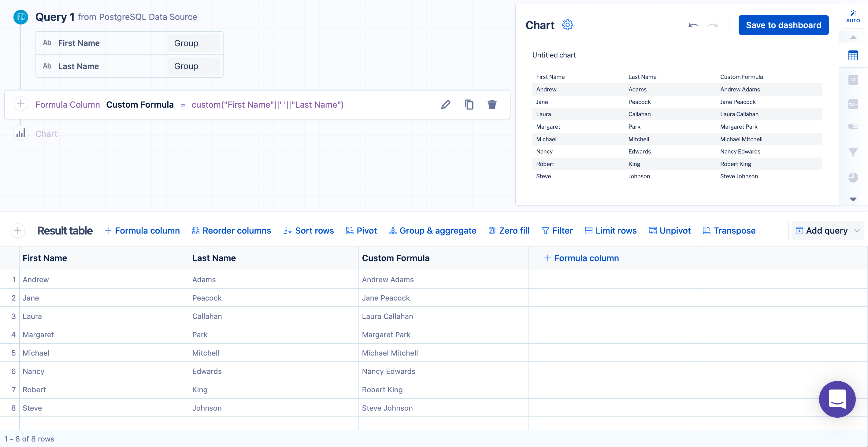This screenshot has height=447, width=868.
Task: Toggle AUTO chart type mode
Action: 853,16
